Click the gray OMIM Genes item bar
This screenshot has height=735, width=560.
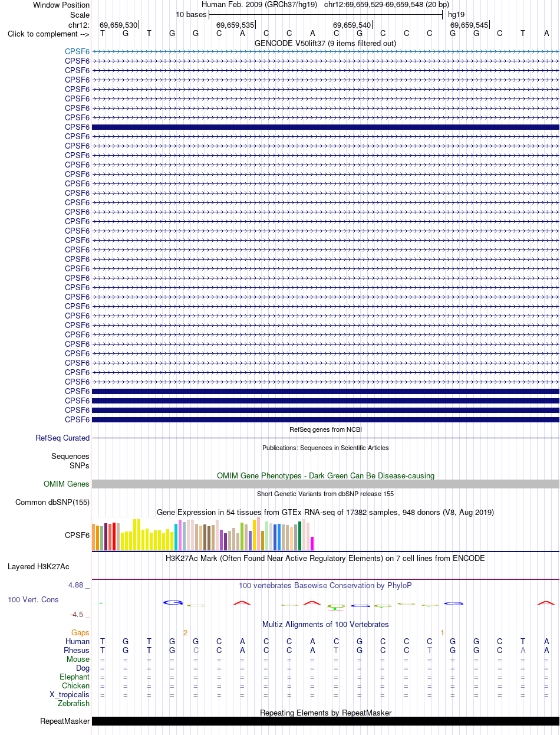pos(325,484)
